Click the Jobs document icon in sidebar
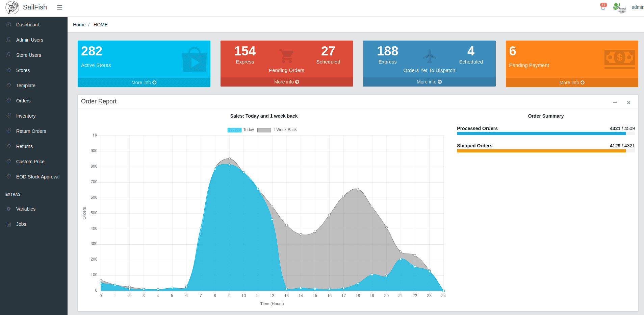Image resolution: width=644 pixels, height=315 pixels. pyautogui.click(x=9, y=224)
